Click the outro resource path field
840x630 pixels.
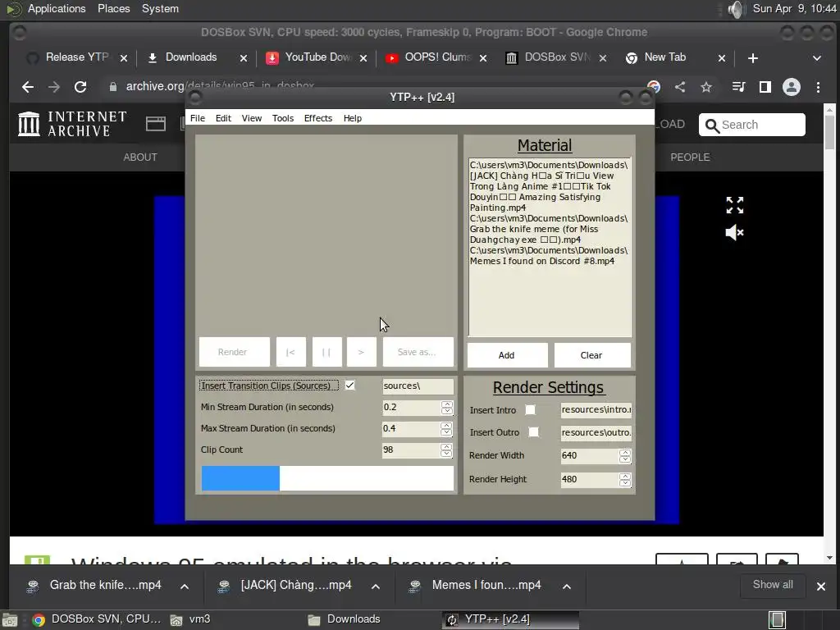point(596,432)
